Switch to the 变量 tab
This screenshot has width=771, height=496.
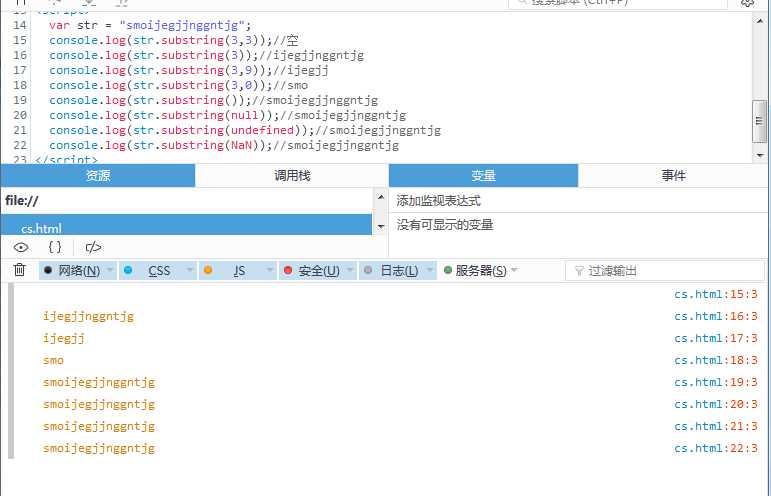pyautogui.click(x=483, y=175)
